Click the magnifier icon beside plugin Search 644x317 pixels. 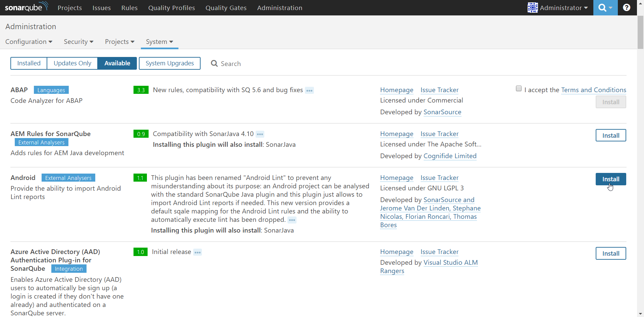pyautogui.click(x=214, y=63)
